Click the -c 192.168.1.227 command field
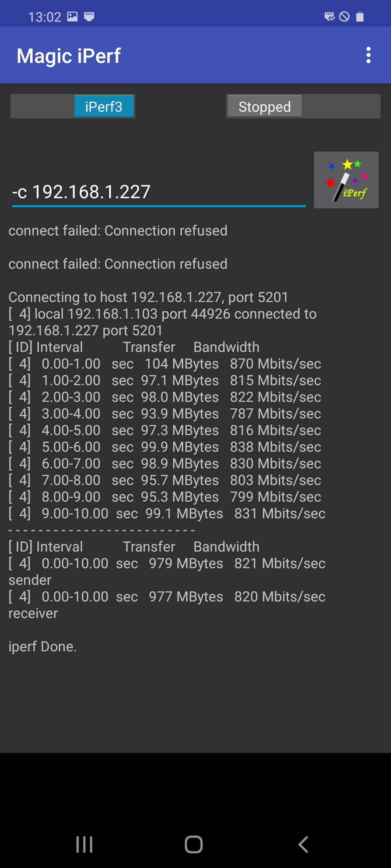This screenshot has height=868, width=391. (159, 192)
